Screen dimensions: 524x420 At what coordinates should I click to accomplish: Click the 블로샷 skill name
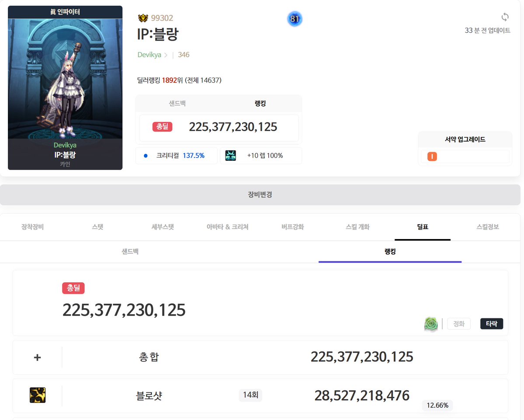(149, 396)
